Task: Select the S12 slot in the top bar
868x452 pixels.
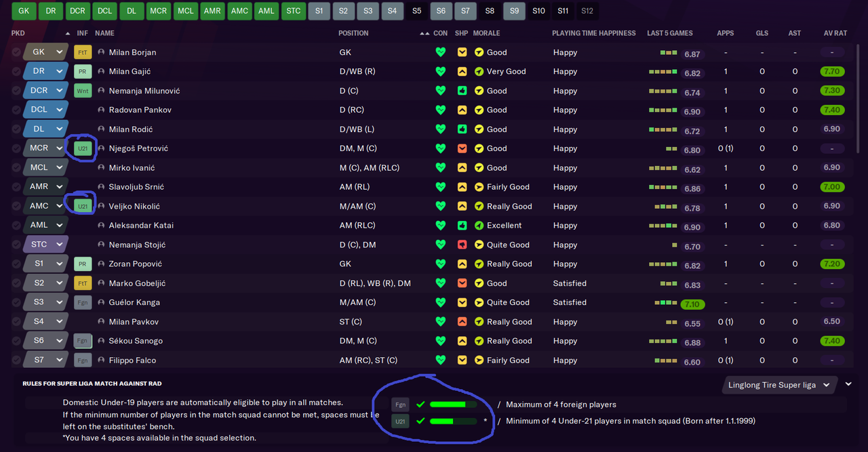Action: pos(587,11)
